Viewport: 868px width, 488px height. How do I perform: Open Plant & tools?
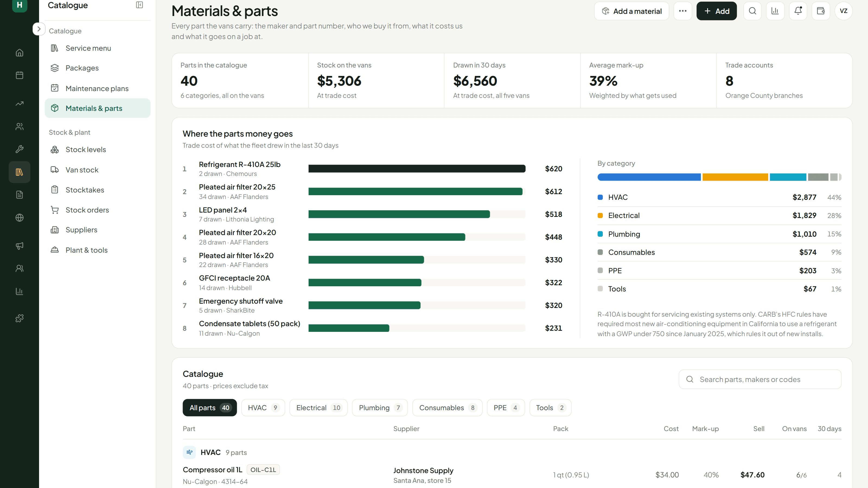pyautogui.click(x=97, y=250)
